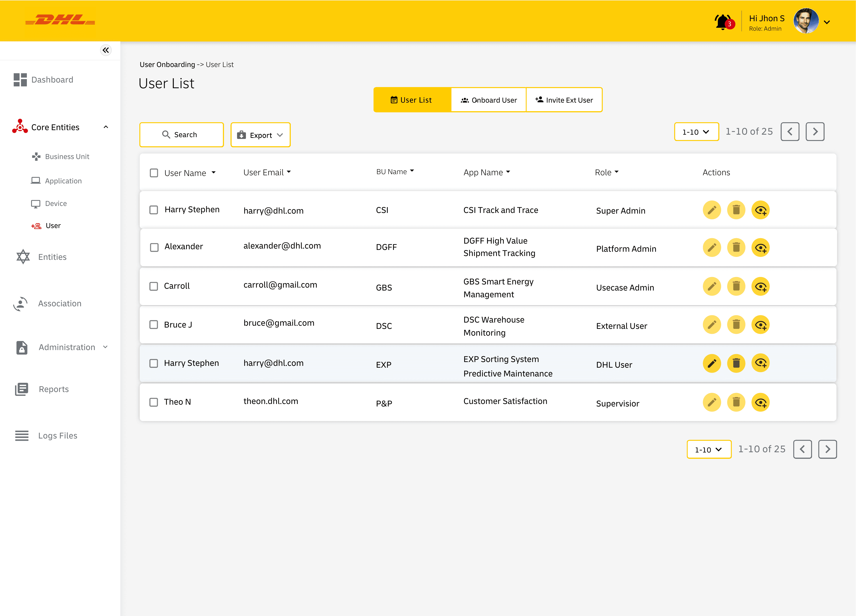Open Device in sidebar
This screenshot has width=856, height=616.
(x=49, y=203)
